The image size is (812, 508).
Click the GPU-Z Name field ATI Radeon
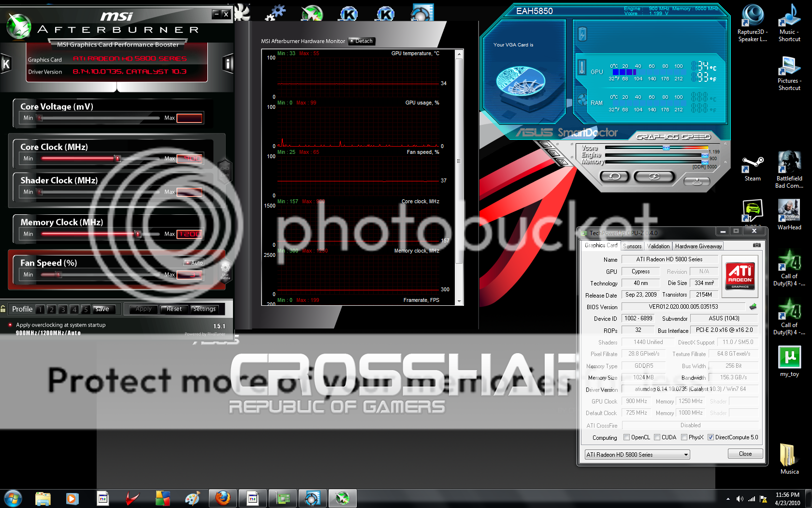(669, 259)
